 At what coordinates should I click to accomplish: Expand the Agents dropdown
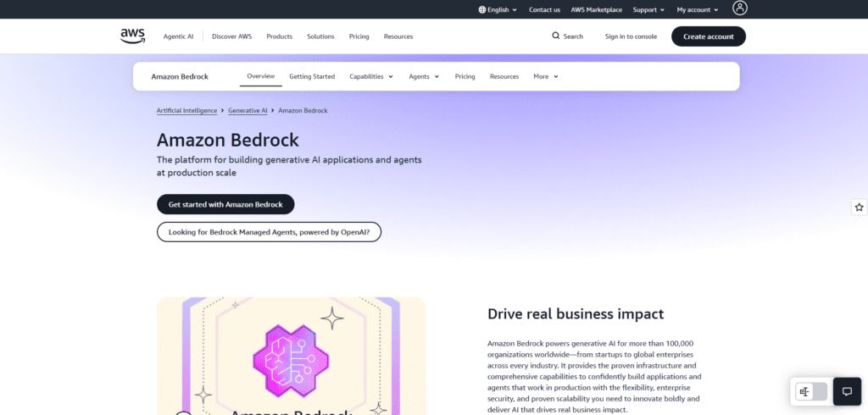tap(424, 76)
